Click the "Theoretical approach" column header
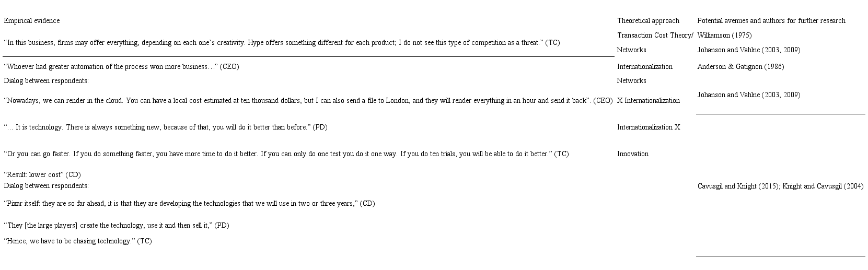 point(648,21)
